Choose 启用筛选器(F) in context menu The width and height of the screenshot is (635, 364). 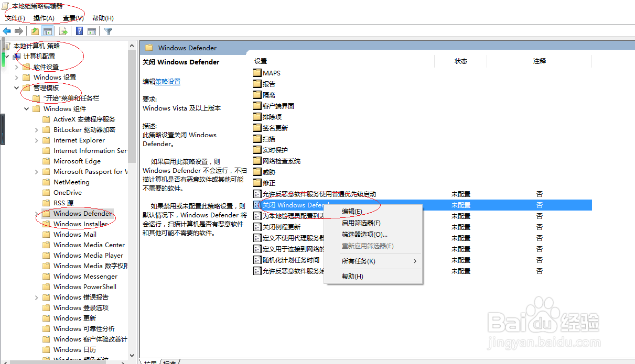tap(373, 223)
